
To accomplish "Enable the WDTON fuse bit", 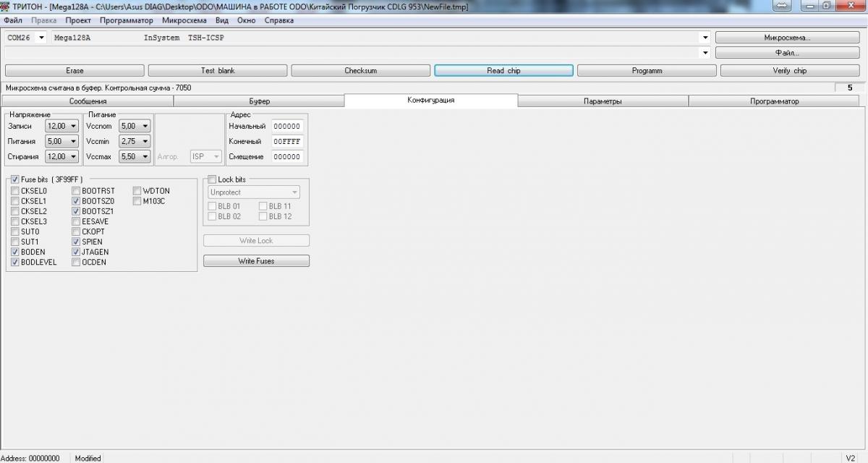I will pyautogui.click(x=137, y=191).
